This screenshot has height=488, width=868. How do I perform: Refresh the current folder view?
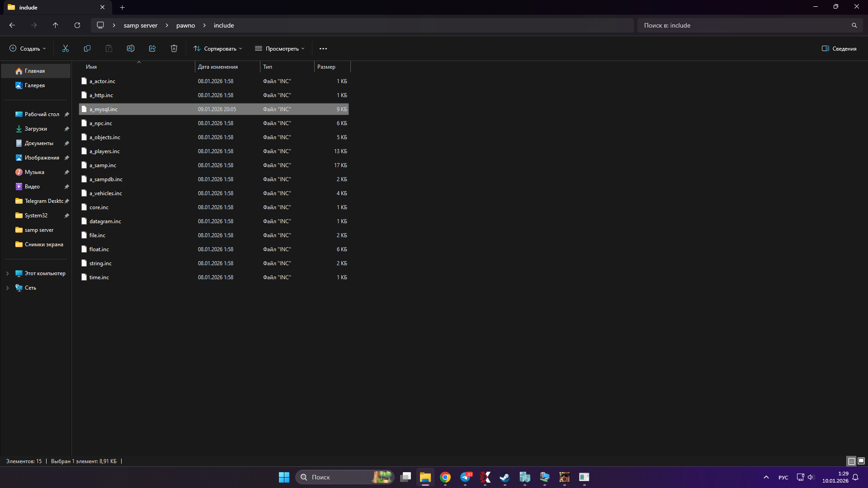coord(77,25)
